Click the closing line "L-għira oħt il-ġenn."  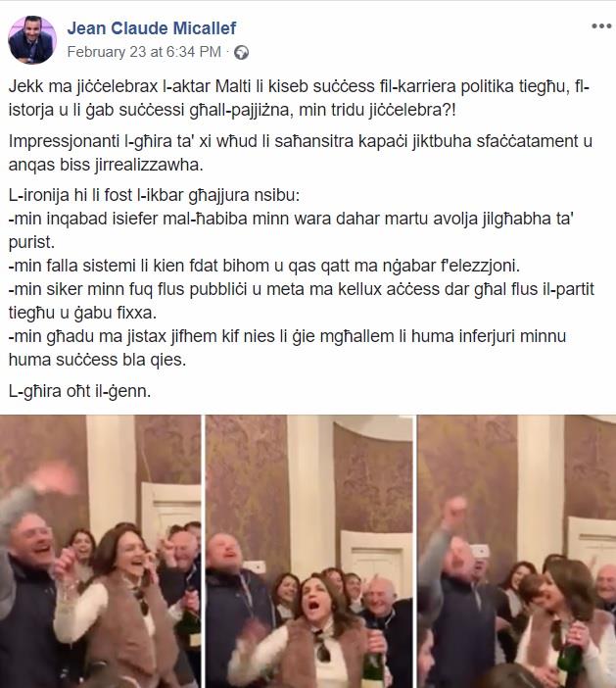click(79, 391)
